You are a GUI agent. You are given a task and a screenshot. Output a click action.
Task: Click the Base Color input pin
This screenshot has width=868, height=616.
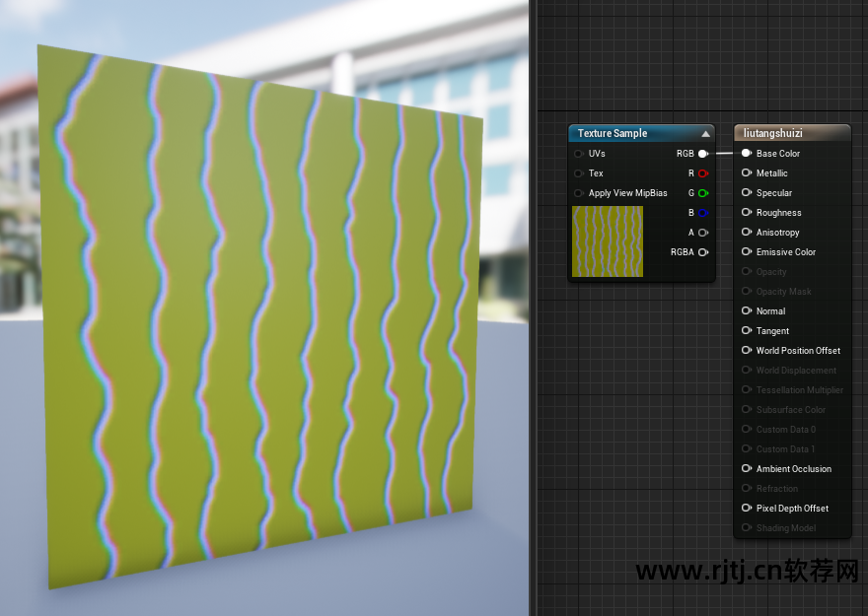(747, 153)
